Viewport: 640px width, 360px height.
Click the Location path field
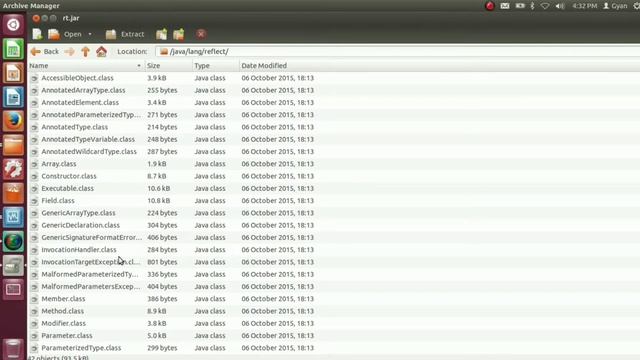click(x=398, y=51)
